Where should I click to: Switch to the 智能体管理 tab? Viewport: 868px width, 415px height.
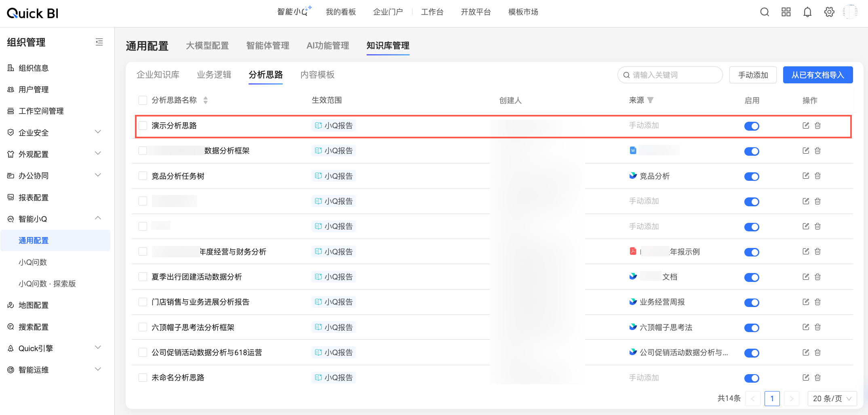pos(268,46)
